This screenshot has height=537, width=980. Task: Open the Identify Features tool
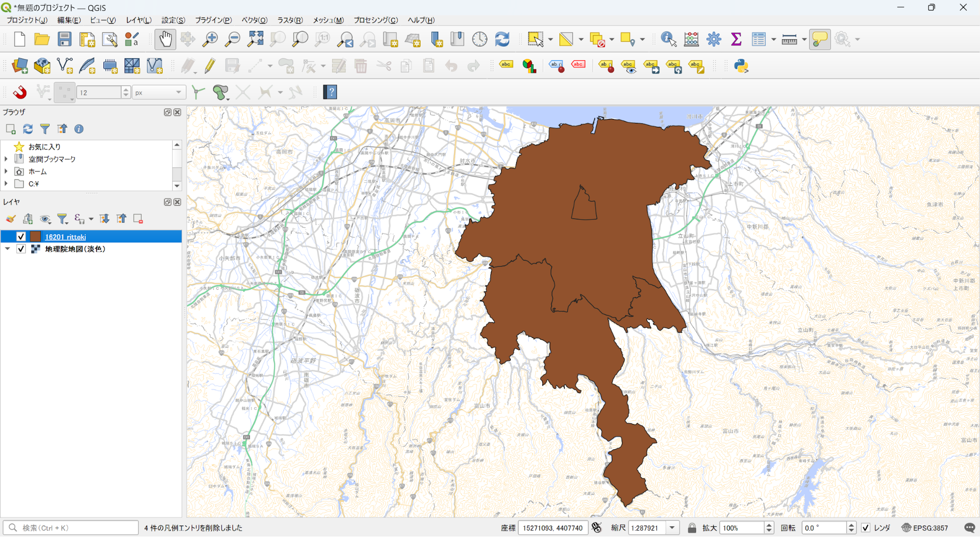[x=668, y=39]
